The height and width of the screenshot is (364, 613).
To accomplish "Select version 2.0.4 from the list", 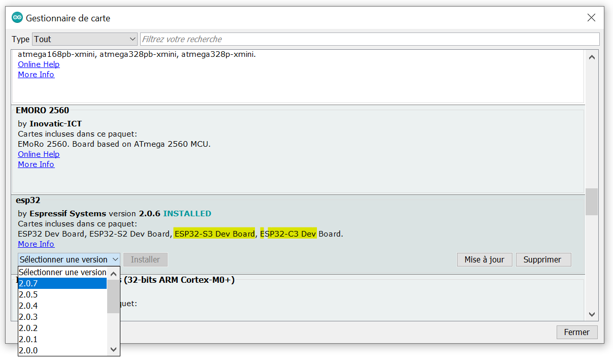I will tap(62, 306).
